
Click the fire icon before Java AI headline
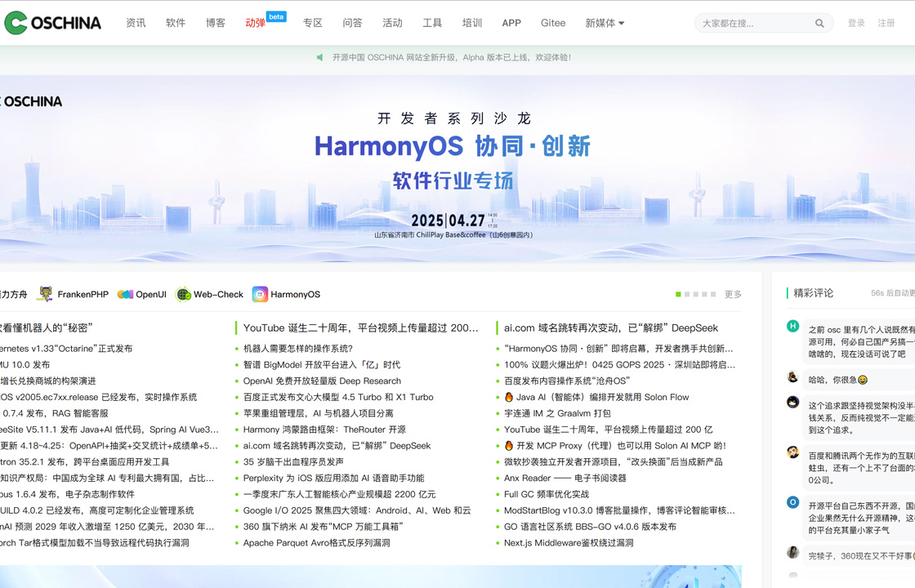pyautogui.click(x=509, y=397)
